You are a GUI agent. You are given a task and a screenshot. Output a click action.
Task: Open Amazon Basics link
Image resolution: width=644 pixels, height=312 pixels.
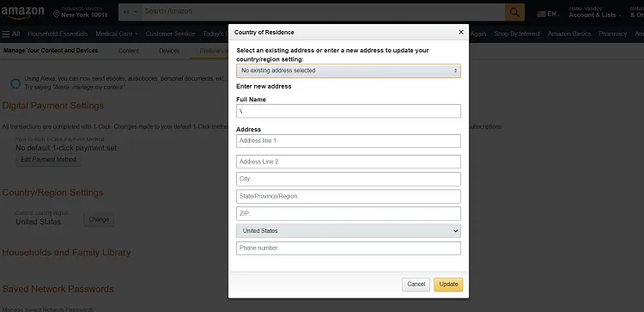point(569,34)
